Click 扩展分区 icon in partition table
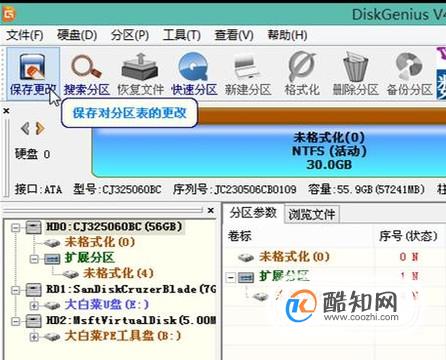Image resolution: width=446 pixels, height=360 pixels. coord(246,277)
